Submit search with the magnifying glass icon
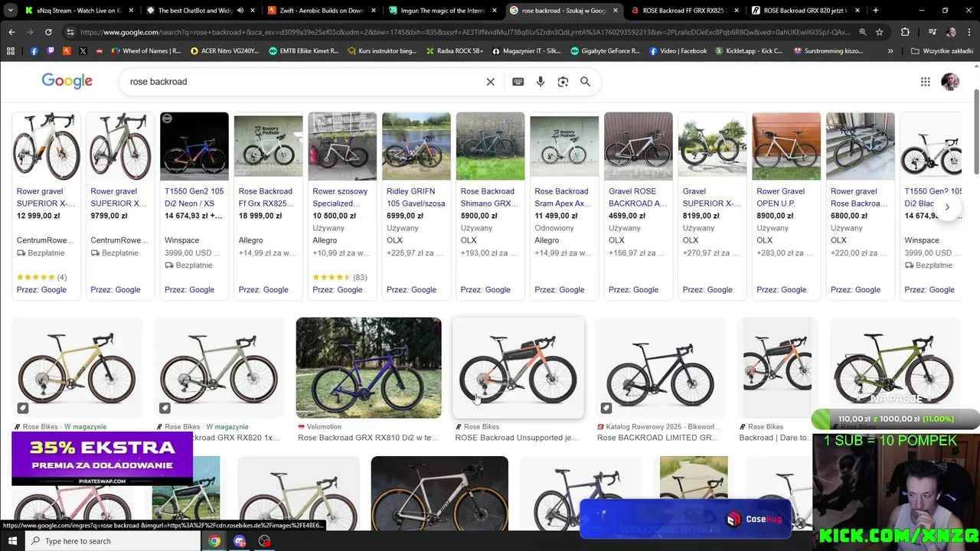Viewport: 980px width, 551px height. [585, 82]
